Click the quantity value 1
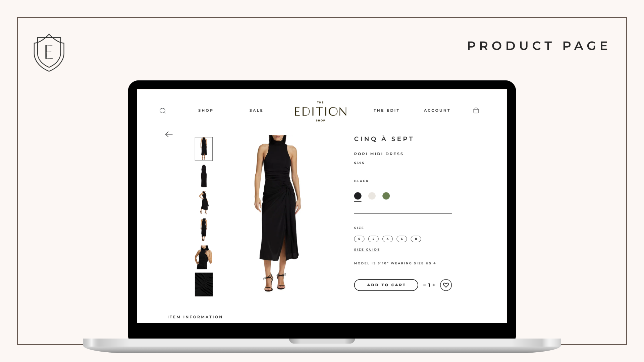Image resolution: width=644 pixels, height=362 pixels. [x=429, y=285]
